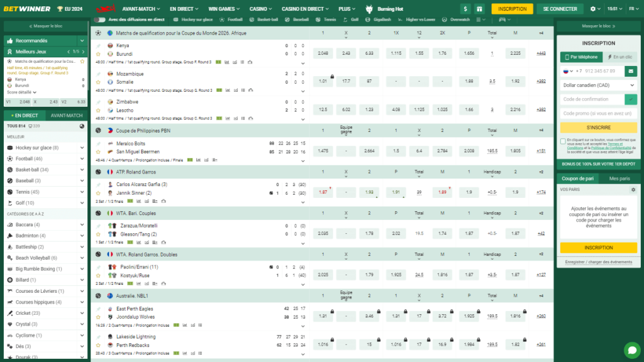
Task: Click S'INSCRIRE button
Action: pos(599,128)
